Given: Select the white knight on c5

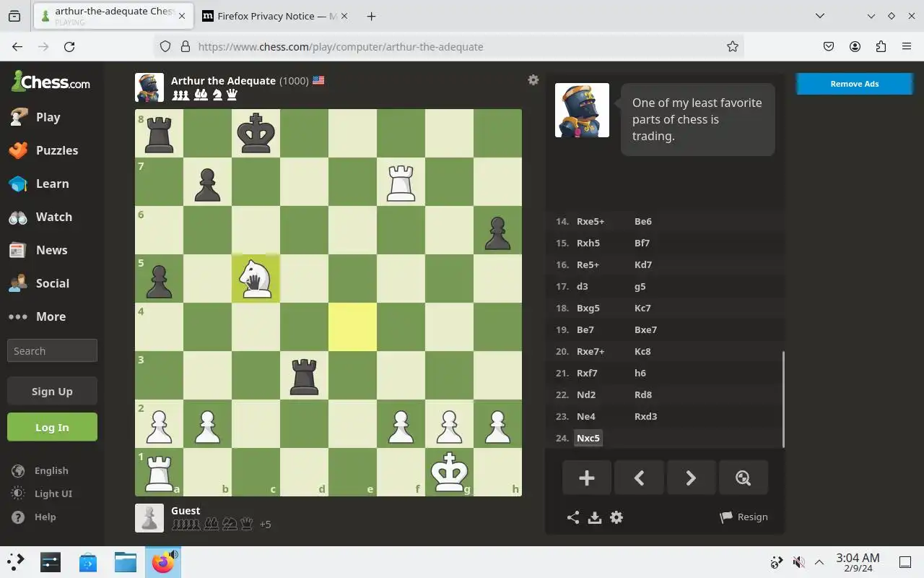Looking at the screenshot, I should click(x=256, y=278).
